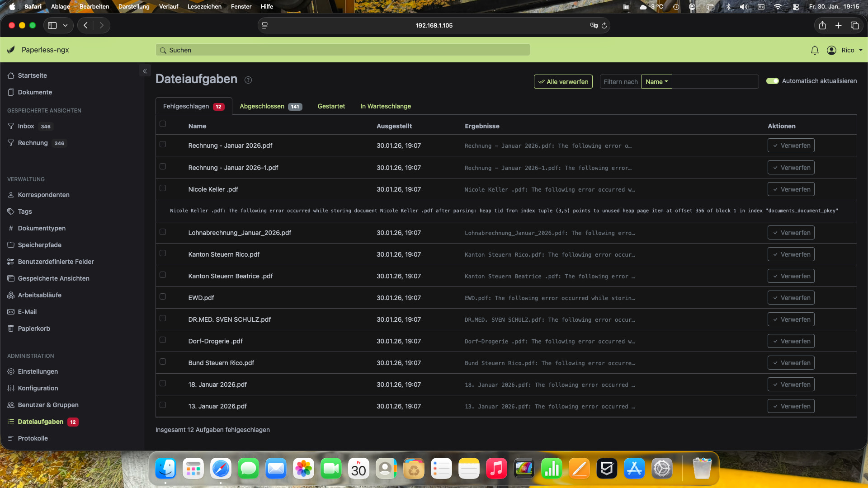
Task: Click the notifications bell icon
Action: pyautogui.click(x=815, y=50)
